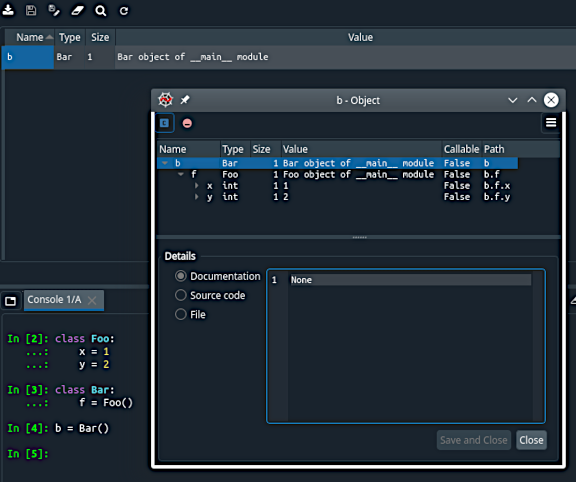Click the 'b = Bar()' console line
The height and width of the screenshot is (482, 576).
[x=82, y=428]
